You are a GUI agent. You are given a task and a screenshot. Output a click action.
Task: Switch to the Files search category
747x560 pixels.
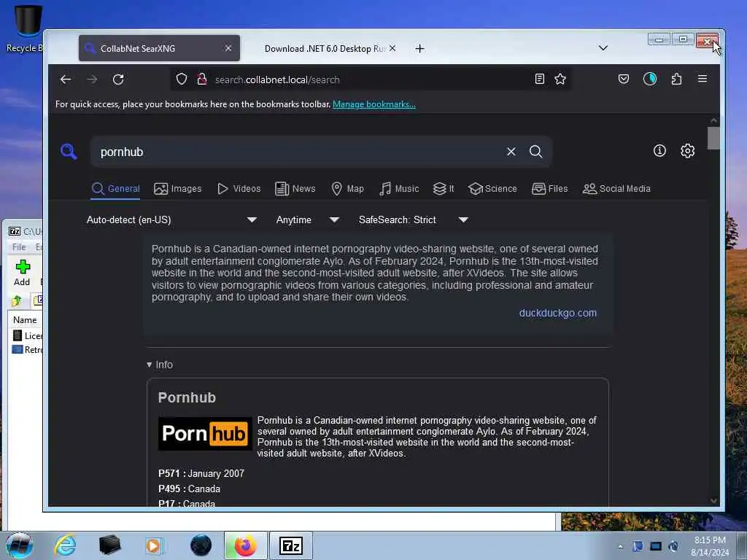tap(550, 189)
